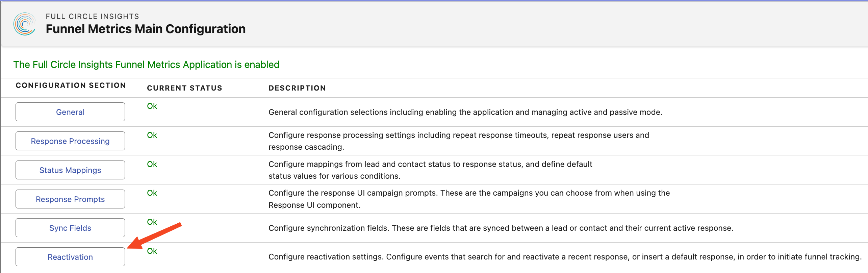Screen dimensions: 868x273
Task: Click the Ok status for Status Mappings
Action: 152,164
